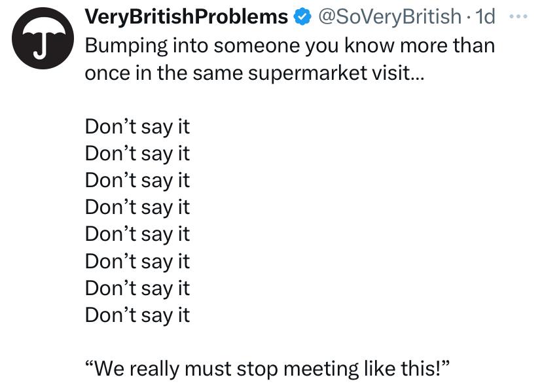Click the first "Don't say it" line
This screenshot has width=542, height=392.
[x=137, y=126]
